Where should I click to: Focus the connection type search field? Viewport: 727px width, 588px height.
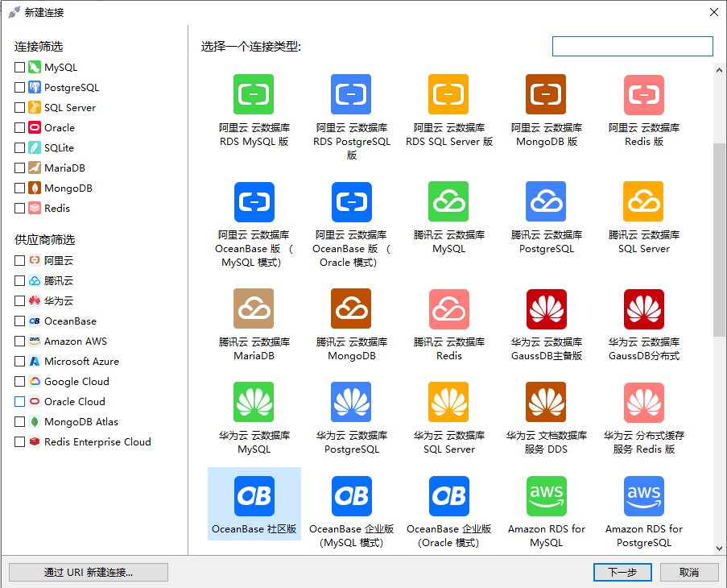633,47
